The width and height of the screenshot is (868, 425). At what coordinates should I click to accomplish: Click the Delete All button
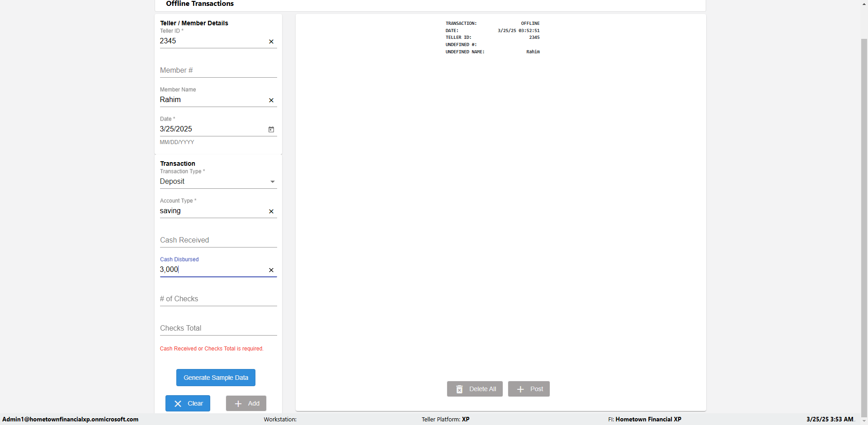click(475, 389)
